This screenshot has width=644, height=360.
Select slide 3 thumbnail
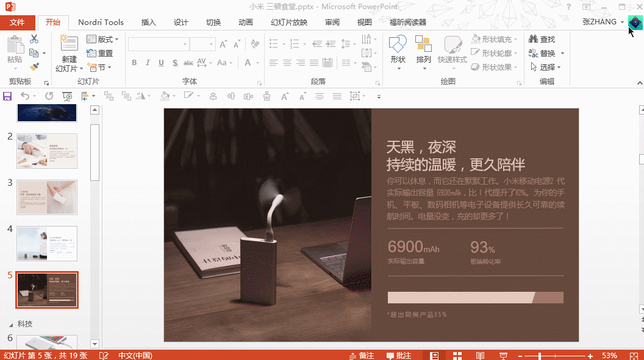[x=47, y=197]
